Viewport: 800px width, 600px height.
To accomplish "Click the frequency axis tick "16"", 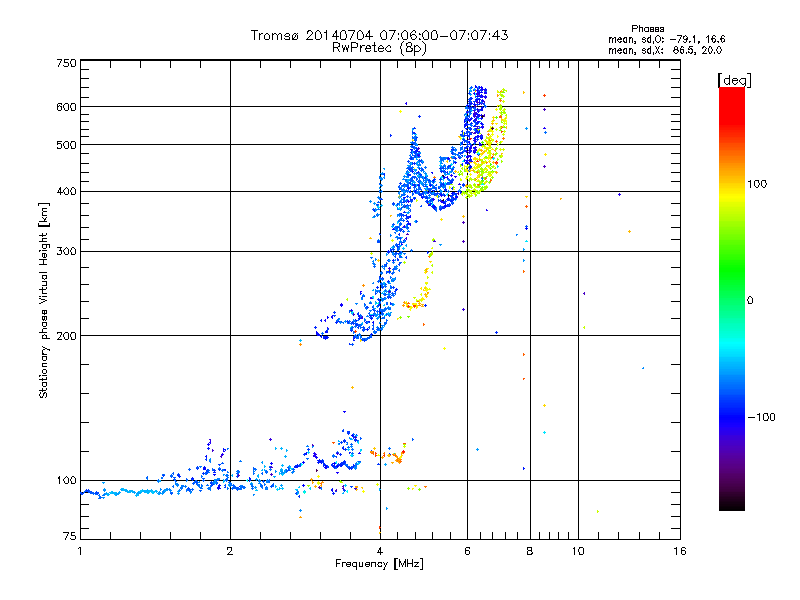I will tap(680, 551).
